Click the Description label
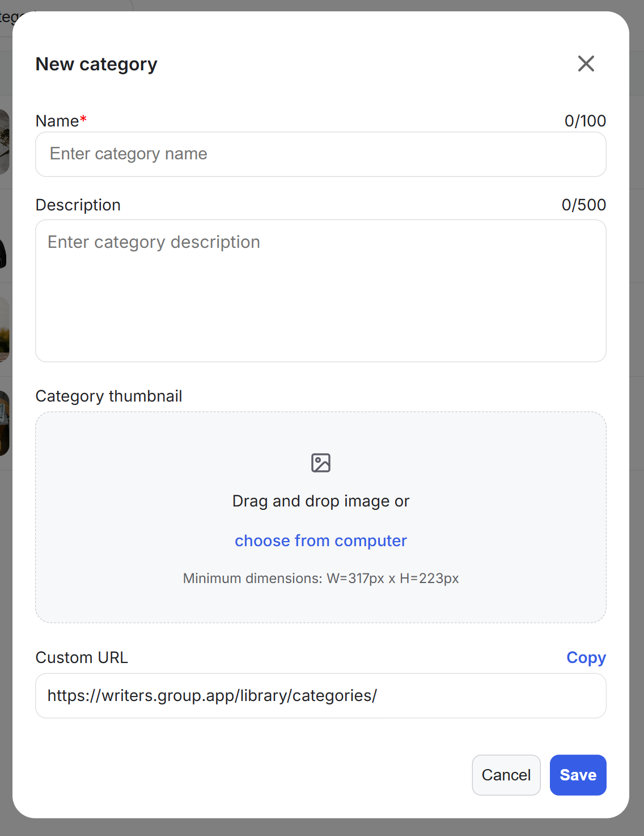644x836 pixels. 78,205
